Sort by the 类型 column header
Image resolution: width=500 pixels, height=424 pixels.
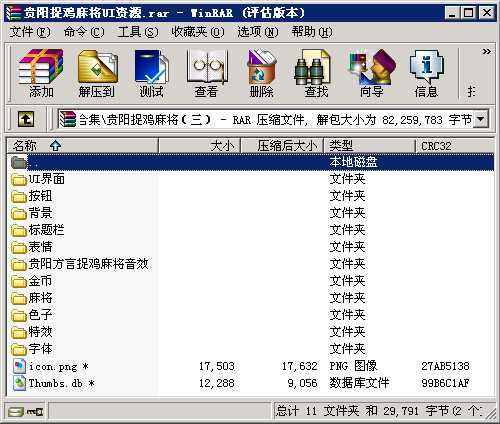(x=369, y=146)
